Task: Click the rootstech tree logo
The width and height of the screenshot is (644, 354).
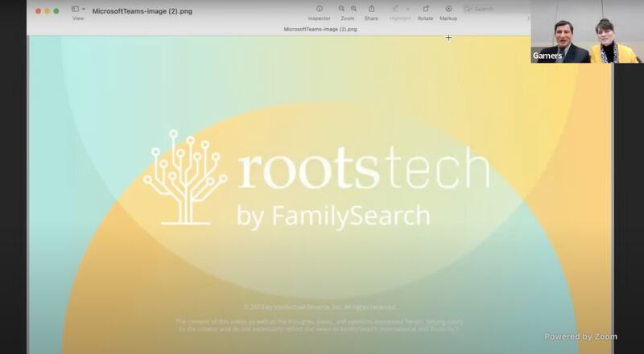Action: point(186,178)
